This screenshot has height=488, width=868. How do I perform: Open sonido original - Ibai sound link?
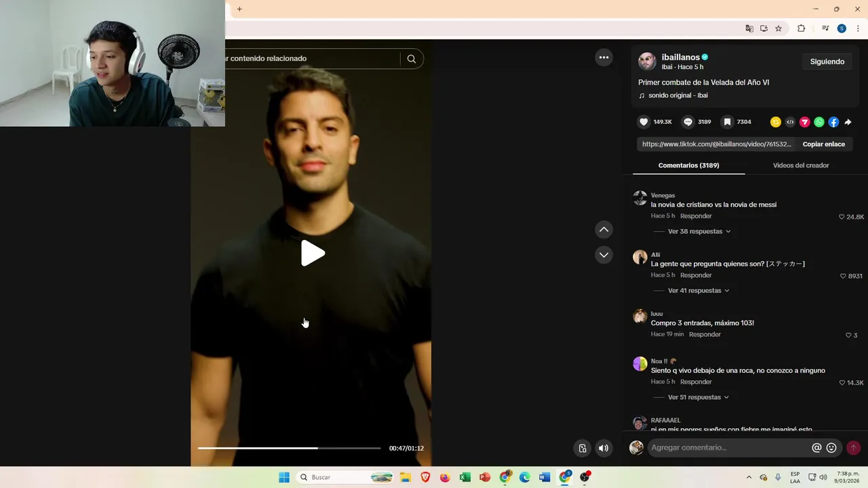(677, 96)
